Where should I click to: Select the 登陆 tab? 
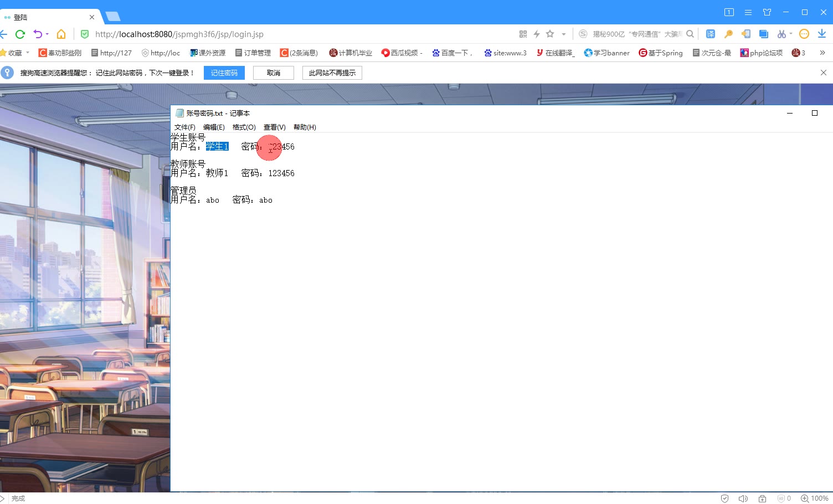pyautogui.click(x=49, y=17)
